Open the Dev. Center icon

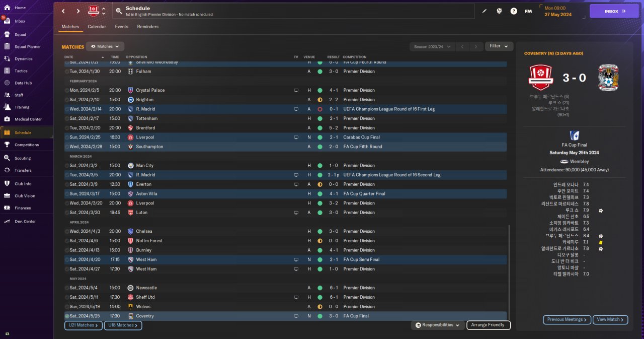coord(7,221)
